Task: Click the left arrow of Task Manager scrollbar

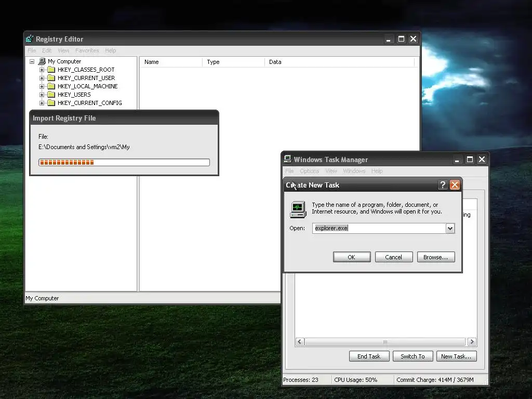Action: point(300,342)
